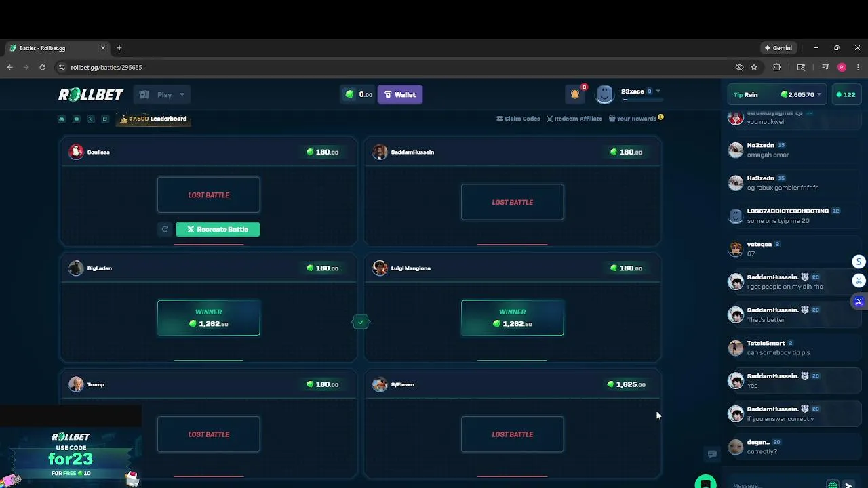Open the browser Extensions puzzle icon
This screenshot has width=868, height=488.
(x=777, y=67)
